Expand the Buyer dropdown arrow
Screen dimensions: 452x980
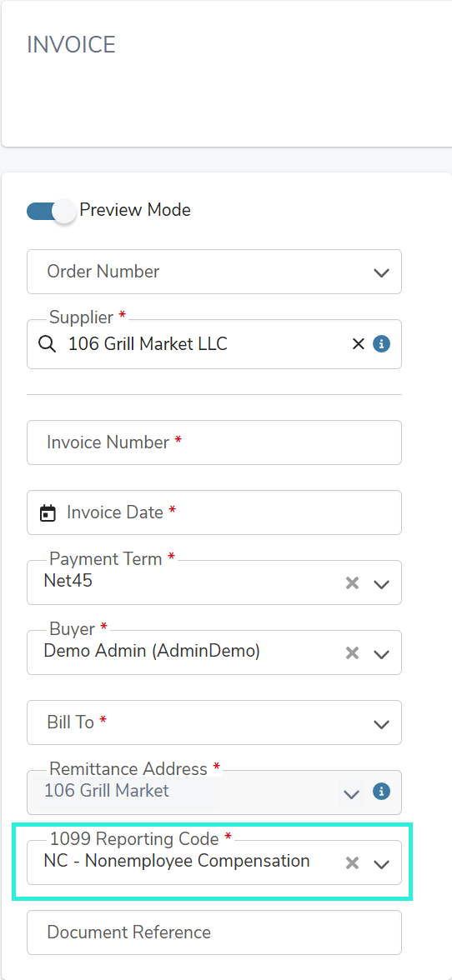click(381, 654)
